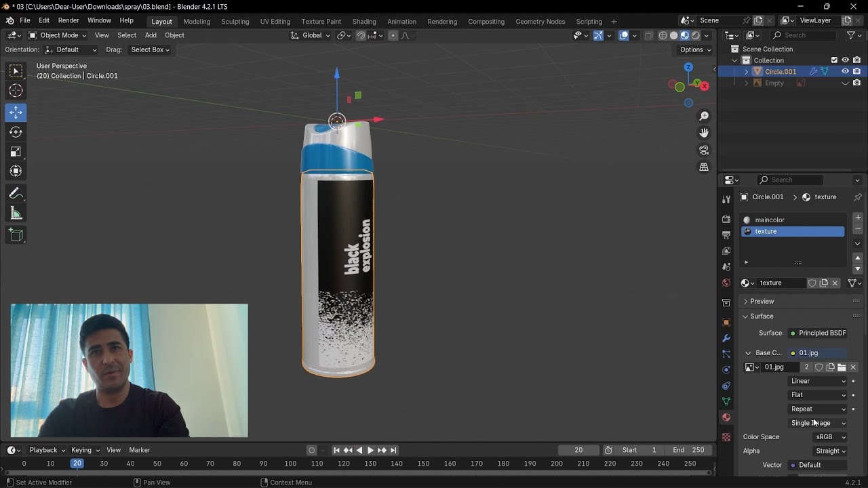The width and height of the screenshot is (868, 488).
Task: Open the World properties tab
Action: 726,283
